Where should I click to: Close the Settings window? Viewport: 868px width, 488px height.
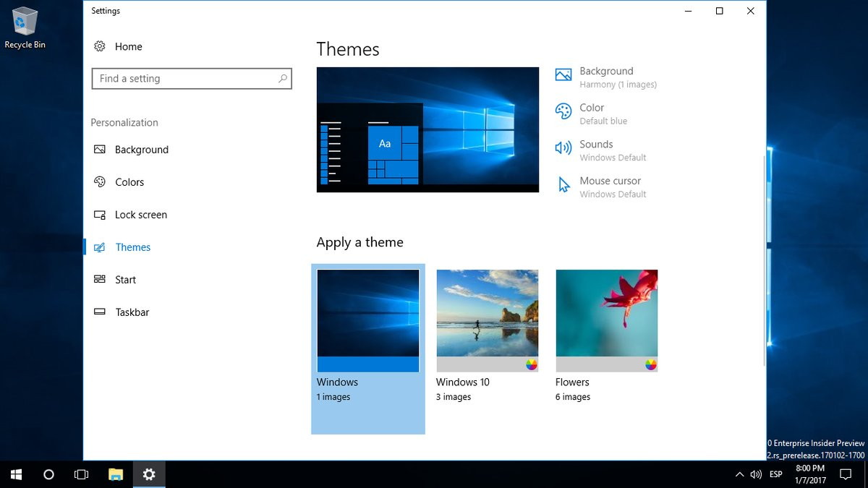[750, 11]
